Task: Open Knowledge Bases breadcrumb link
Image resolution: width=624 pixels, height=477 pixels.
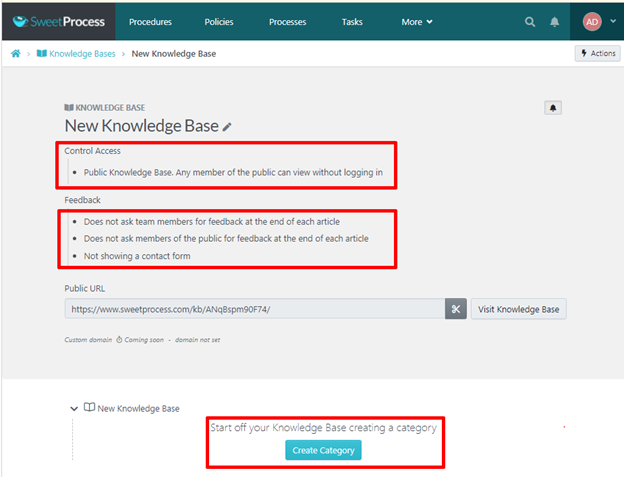Action: click(76, 53)
